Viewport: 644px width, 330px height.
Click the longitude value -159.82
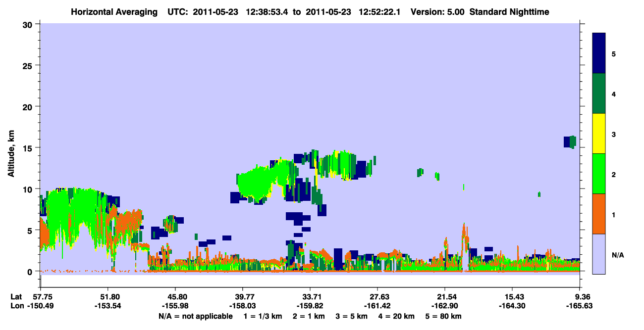(x=310, y=306)
